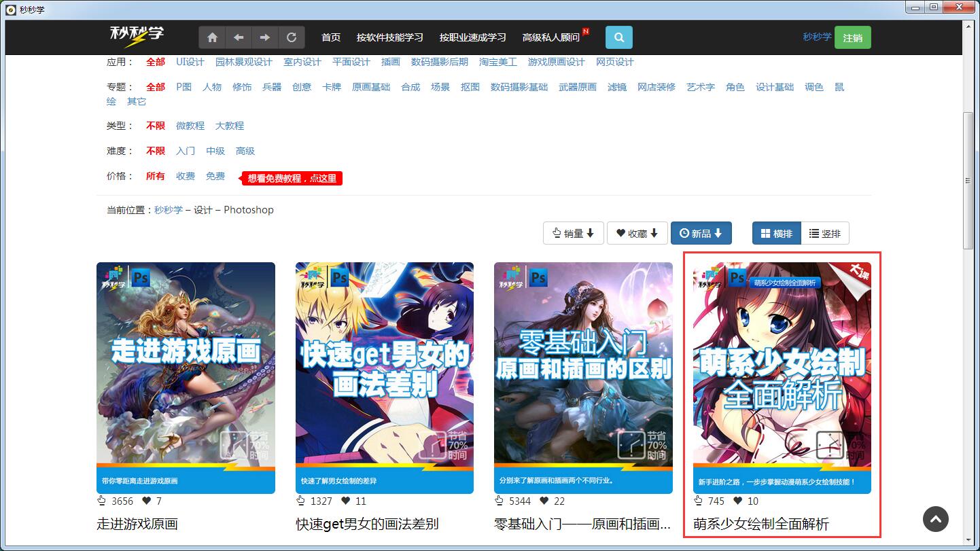Filter application by UI设计
Image resolution: width=980 pixels, height=551 pixels.
click(190, 62)
